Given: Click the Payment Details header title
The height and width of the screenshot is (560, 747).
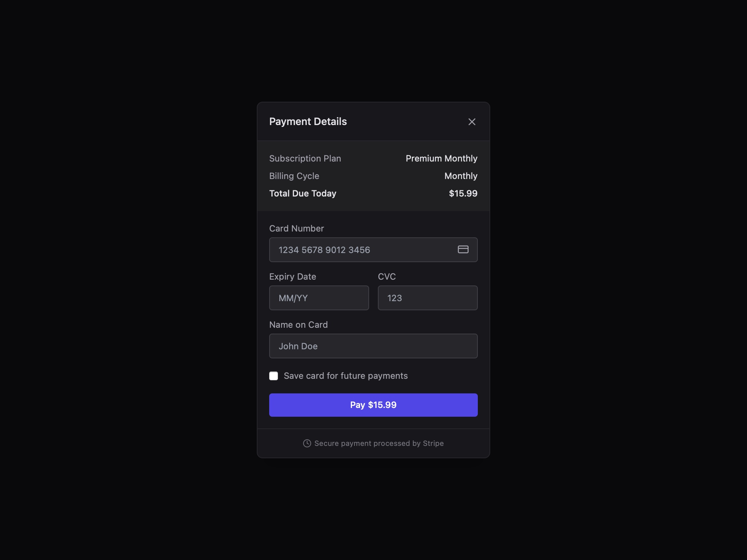Looking at the screenshot, I should tap(308, 121).
